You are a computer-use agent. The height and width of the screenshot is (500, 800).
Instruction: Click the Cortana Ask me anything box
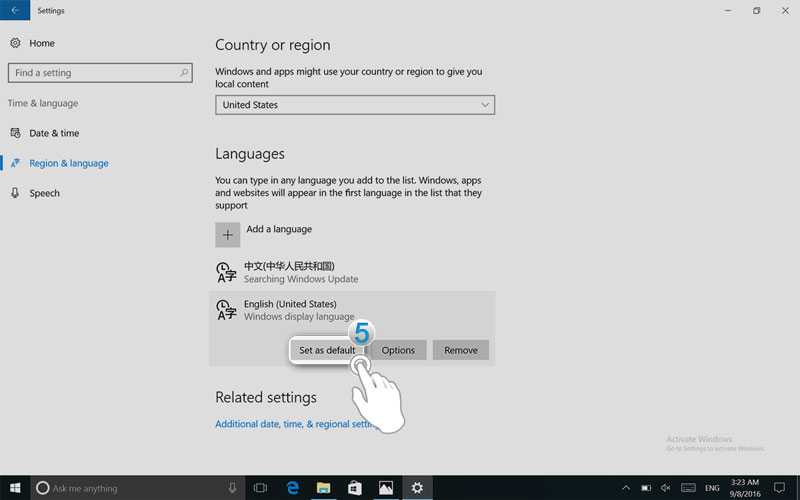138,488
